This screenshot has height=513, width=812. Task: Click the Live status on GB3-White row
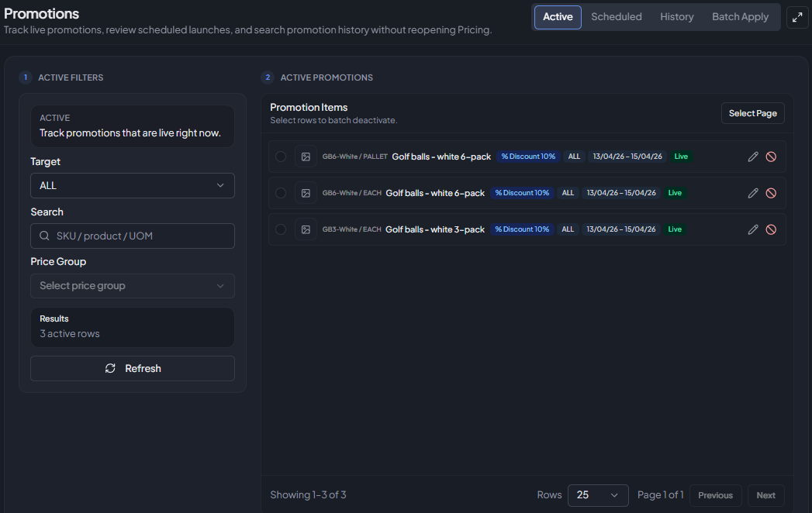(675, 229)
